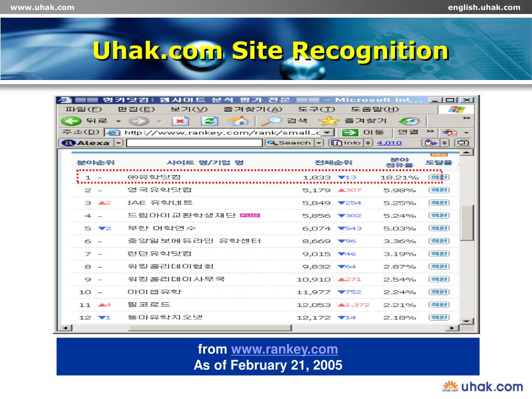Click site name 런던유학닷컴
This screenshot has width=532, height=399.
[x=159, y=254]
